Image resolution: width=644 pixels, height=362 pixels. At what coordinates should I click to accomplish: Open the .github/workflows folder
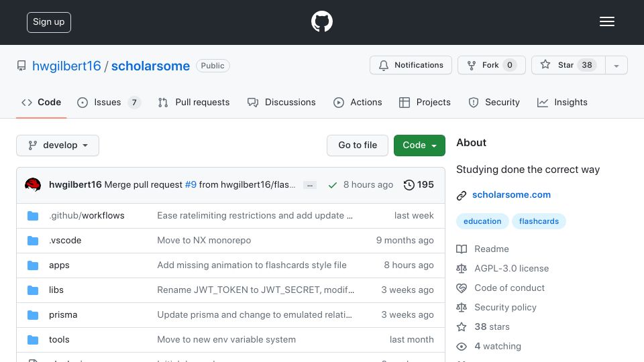click(x=87, y=215)
